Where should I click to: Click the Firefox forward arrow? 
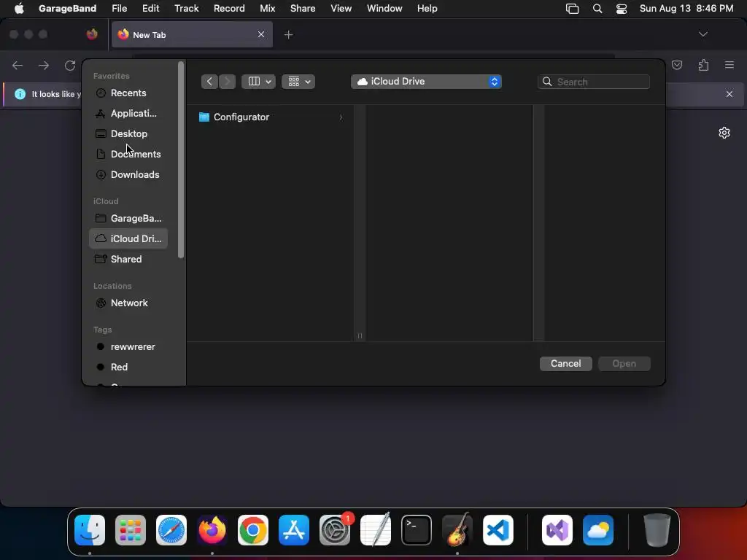pos(44,65)
